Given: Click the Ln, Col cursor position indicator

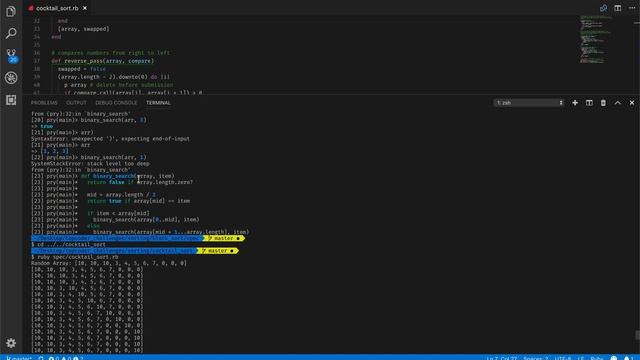Looking at the screenshot, I should pyautogui.click(x=502, y=358).
